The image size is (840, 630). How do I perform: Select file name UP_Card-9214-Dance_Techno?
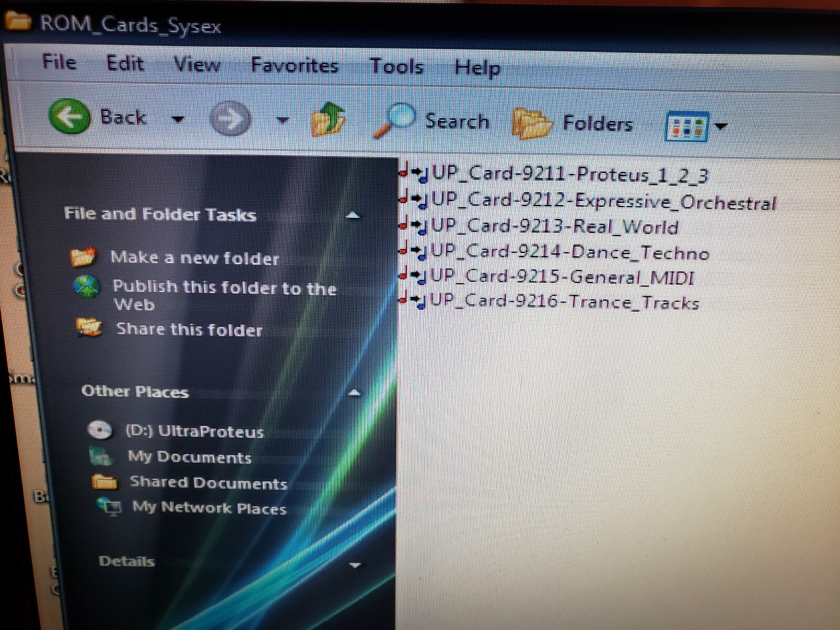click(x=570, y=252)
